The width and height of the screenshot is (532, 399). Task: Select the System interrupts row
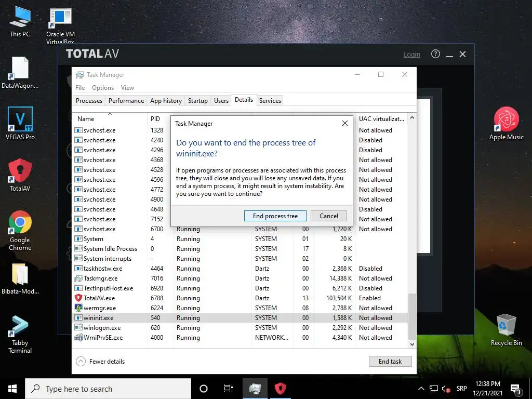pyautogui.click(x=241, y=259)
